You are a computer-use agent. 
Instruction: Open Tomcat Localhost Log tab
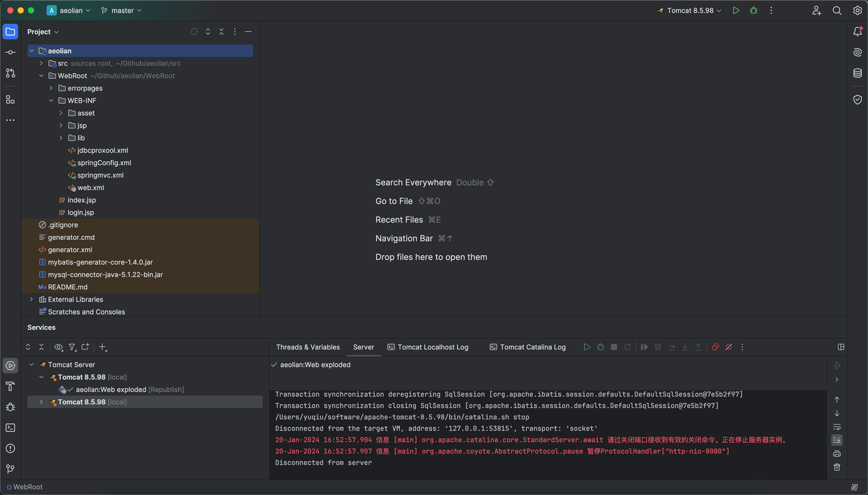(428, 347)
